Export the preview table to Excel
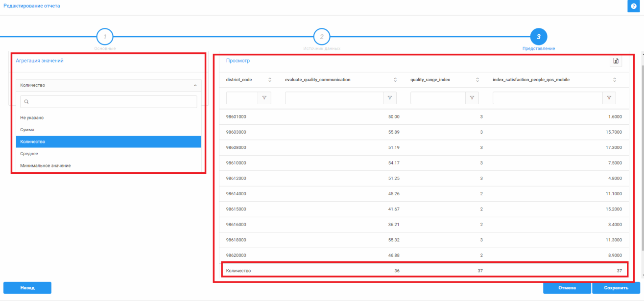644x301 pixels. click(x=616, y=61)
